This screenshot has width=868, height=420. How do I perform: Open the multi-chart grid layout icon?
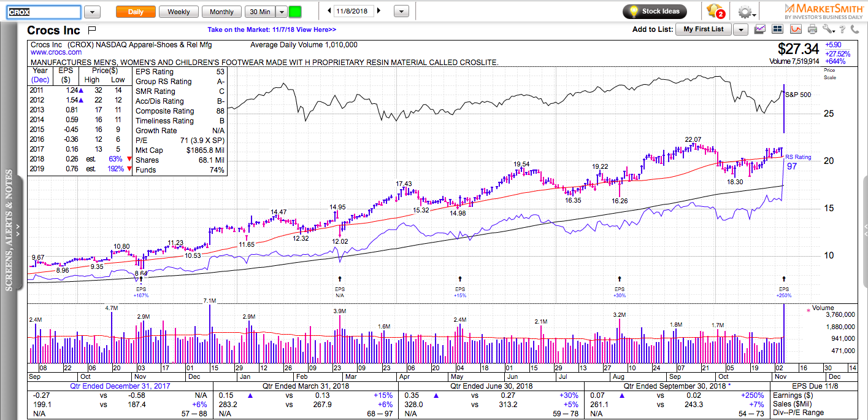[x=778, y=29]
